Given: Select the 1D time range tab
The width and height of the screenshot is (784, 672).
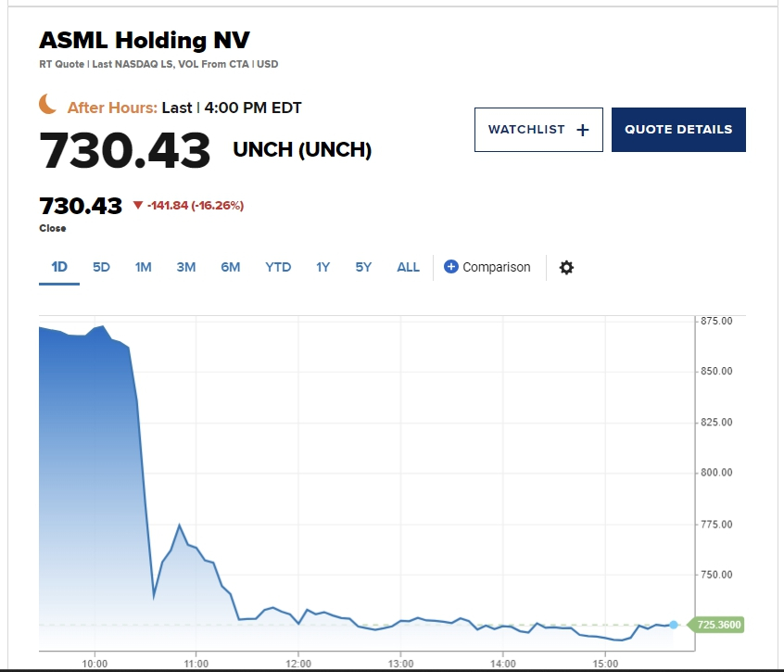Looking at the screenshot, I should pos(59,267).
